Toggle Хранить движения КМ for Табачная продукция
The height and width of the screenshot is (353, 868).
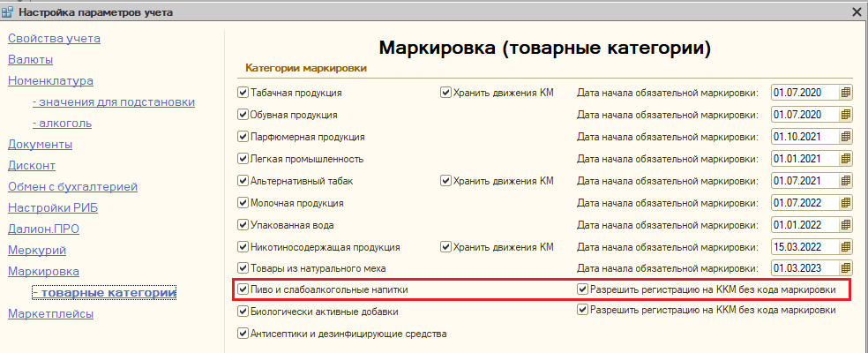point(446,92)
